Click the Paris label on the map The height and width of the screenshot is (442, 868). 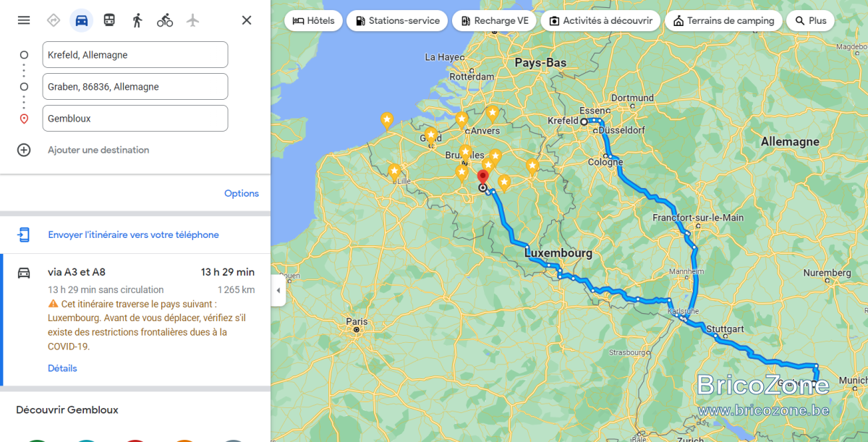pos(357,321)
